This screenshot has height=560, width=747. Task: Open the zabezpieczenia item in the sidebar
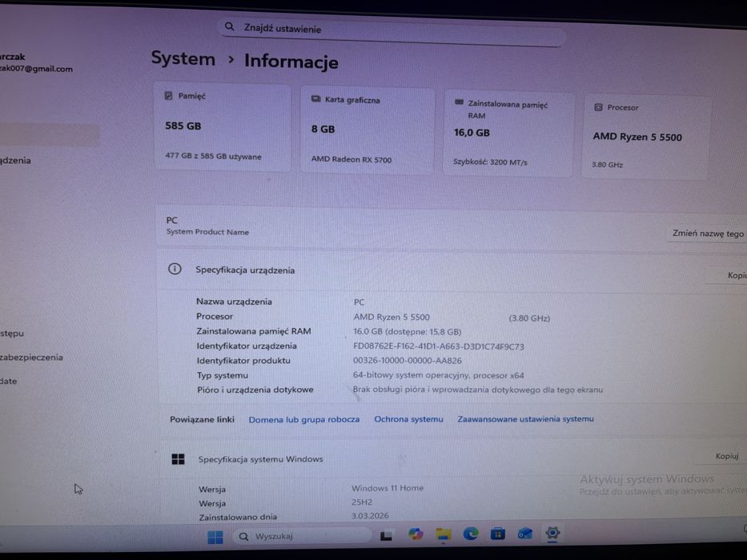pyautogui.click(x=31, y=357)
